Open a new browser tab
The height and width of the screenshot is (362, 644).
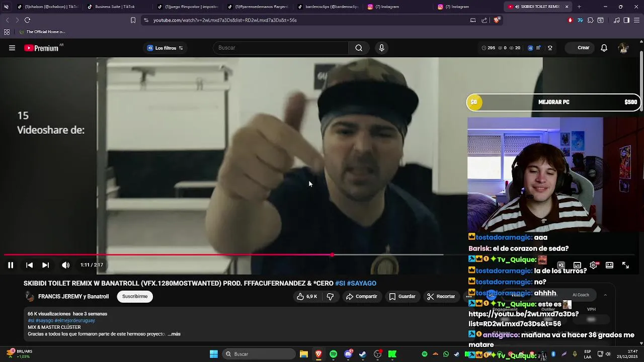[579, 7]
